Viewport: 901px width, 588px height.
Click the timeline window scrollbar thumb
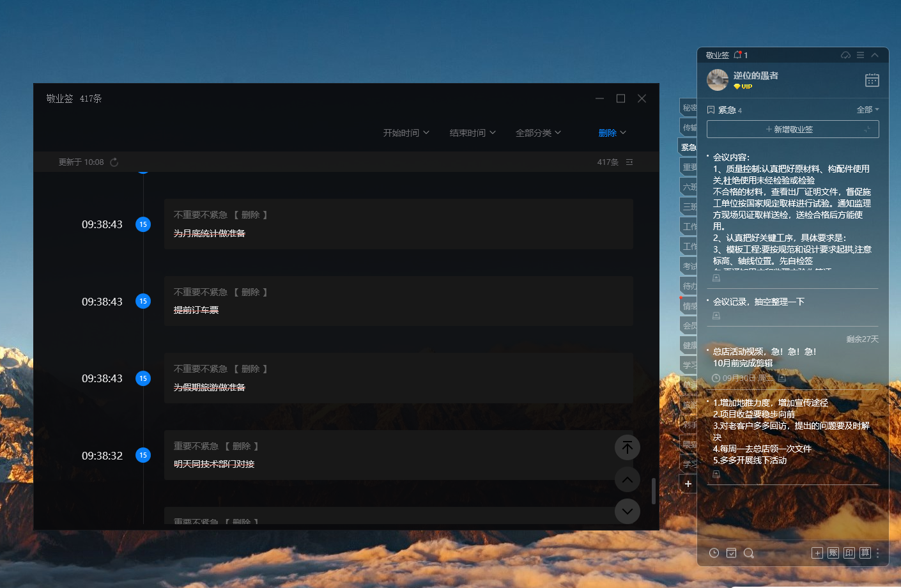(653, 491)
